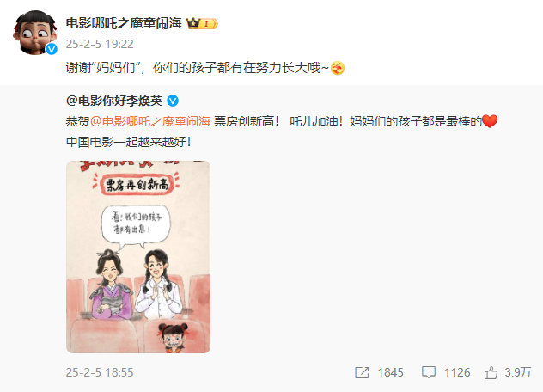Viewport: 543px width, 392px height.
Task: Click the verified badge beside 电影你好李焕英
Action: tap(173, 101)
